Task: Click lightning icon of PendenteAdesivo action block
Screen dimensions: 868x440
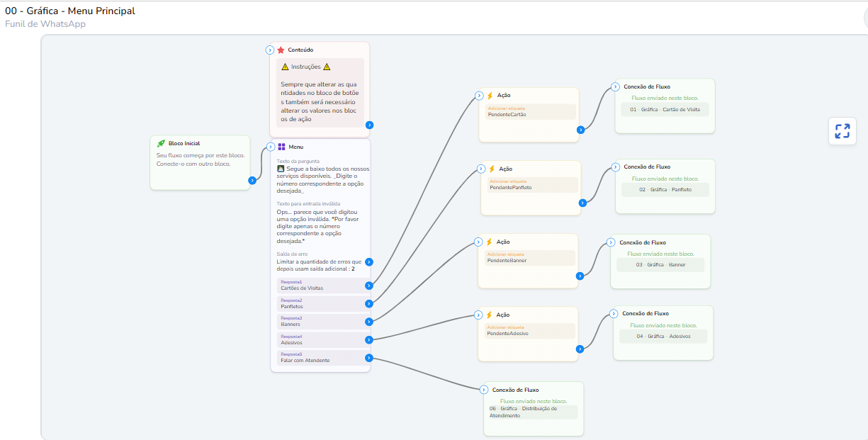Action: pos(489,315)
